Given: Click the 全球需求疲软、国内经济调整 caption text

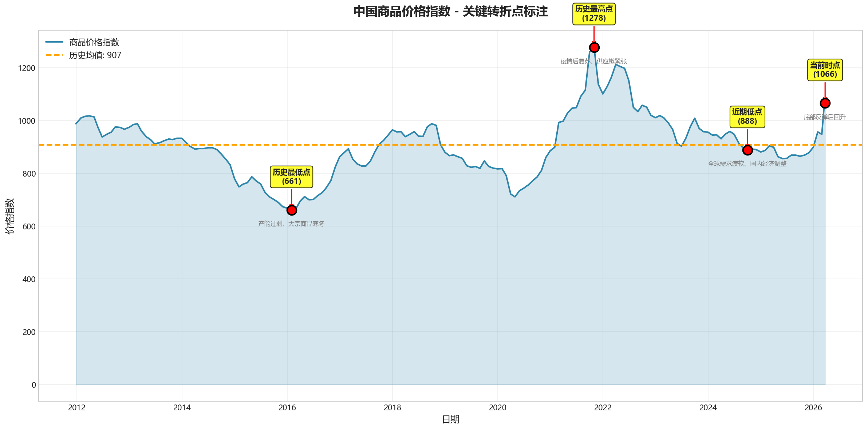Looking at the screenshot, I should pos(747,164).
